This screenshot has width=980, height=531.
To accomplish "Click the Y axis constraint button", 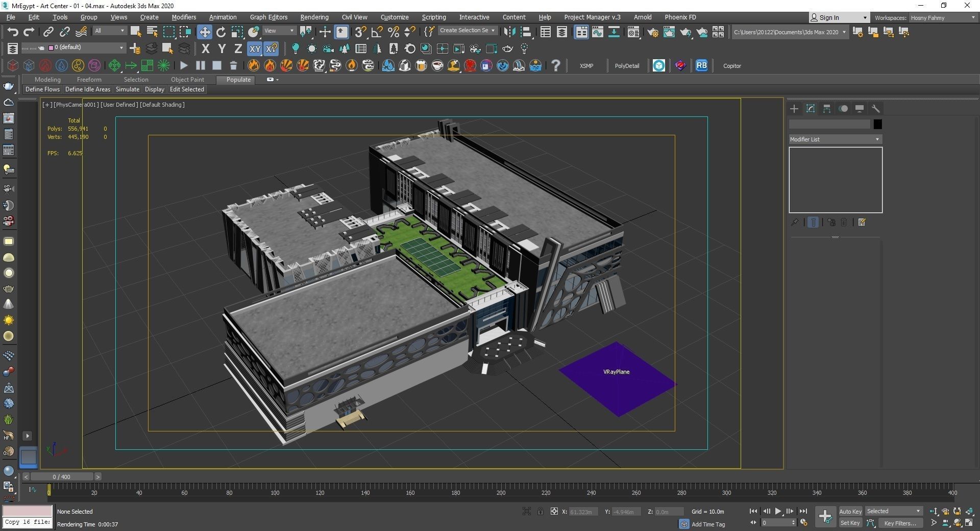I will [222, 49].
